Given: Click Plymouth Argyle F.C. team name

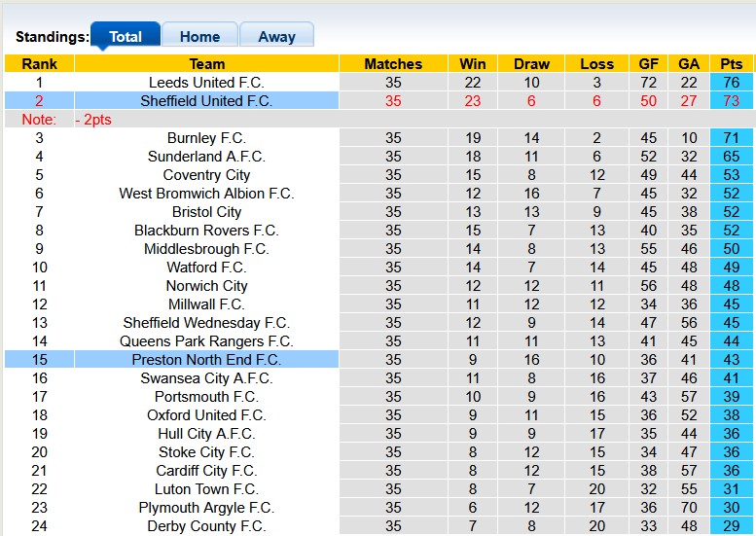Looking at the screenshot, I should pyautogui.click(x=206, y=508).
